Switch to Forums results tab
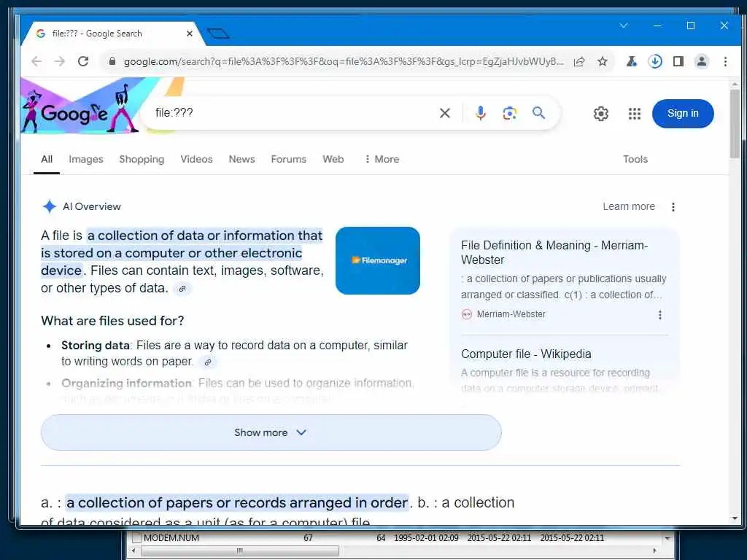The width and height of the screenshot is (747, 560). pos(289,159)
